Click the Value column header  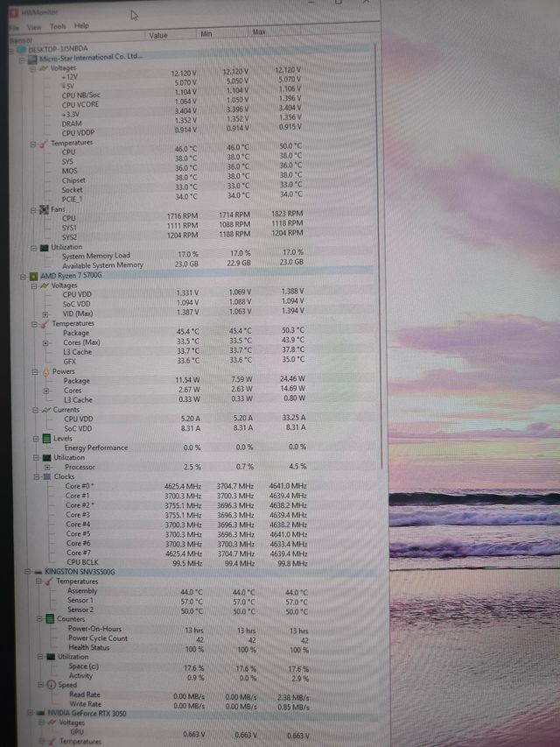170,35
